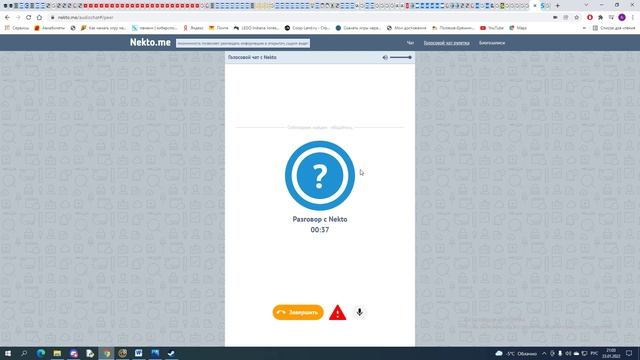Image resolution: width=640 pixels, height=360 pixels.
Task: Open the red Opera extension icon
Action: pos(590,18)
